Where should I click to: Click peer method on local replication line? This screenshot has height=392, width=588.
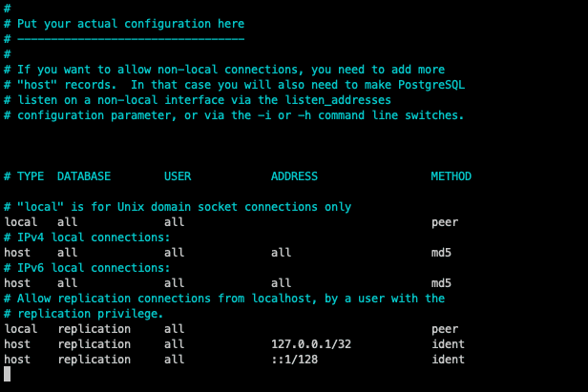[x=445, y=329]
